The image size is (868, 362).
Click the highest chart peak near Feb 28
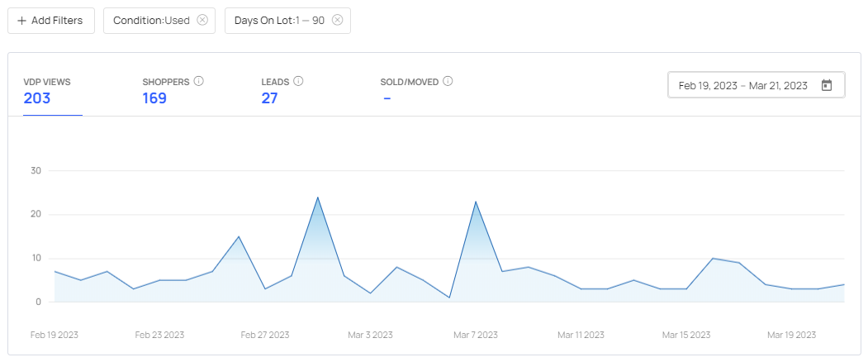pyautogui.click(x=318, y=198)
